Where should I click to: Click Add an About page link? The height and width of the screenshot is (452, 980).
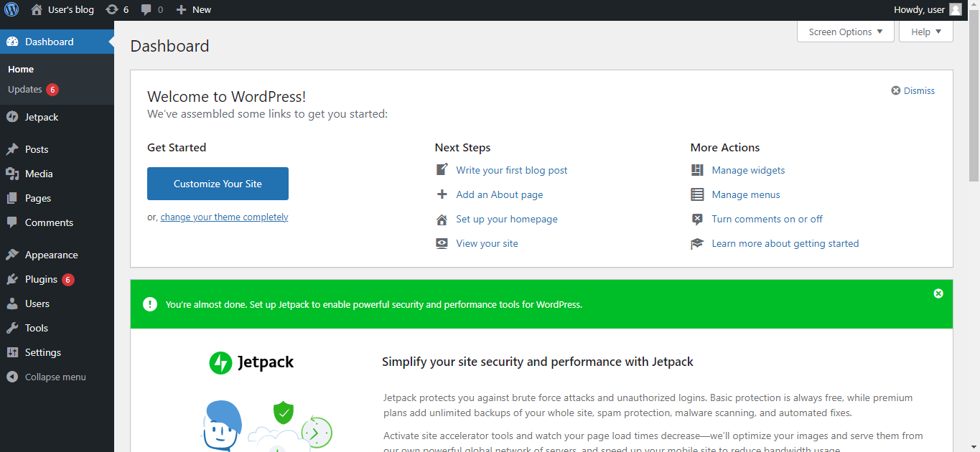pyautogui.click(x=500, y=194)
